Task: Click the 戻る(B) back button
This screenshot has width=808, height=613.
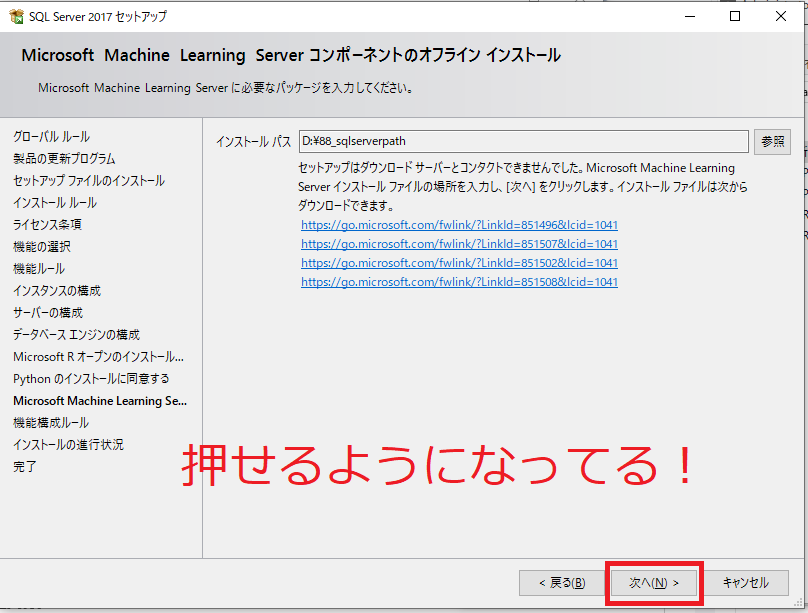Action: (x=562, y=583)
